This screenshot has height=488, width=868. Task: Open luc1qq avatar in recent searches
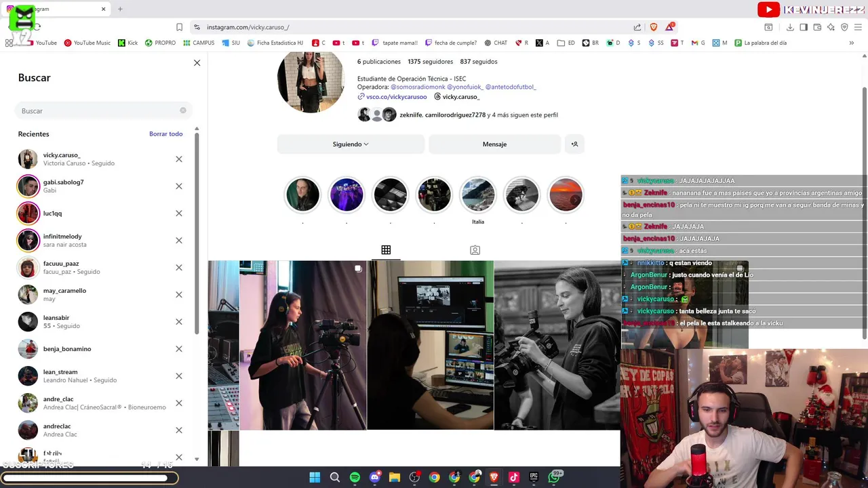(x=28, y=213)
